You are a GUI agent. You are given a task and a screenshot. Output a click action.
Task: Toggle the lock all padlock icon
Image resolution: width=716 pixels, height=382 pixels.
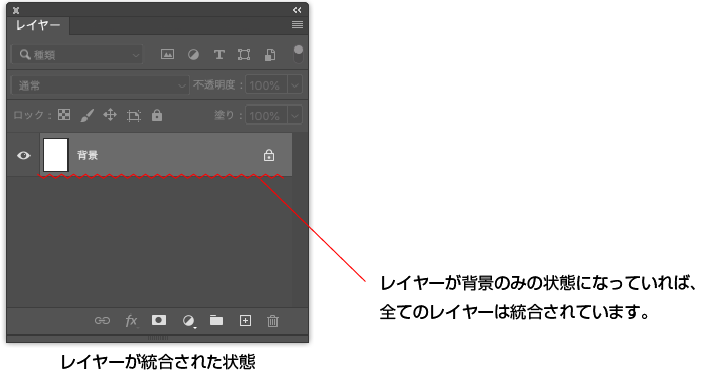(x=157, y=115)
